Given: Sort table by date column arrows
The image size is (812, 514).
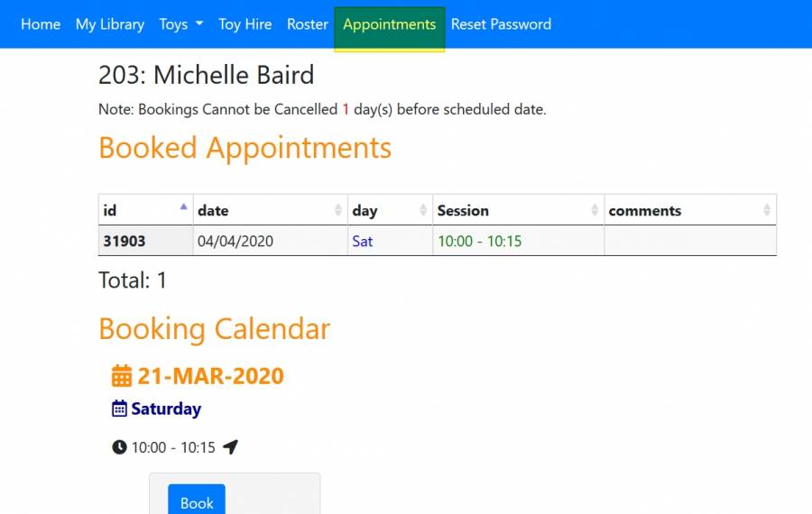Looking at the screenshot, I should (337, 210).
